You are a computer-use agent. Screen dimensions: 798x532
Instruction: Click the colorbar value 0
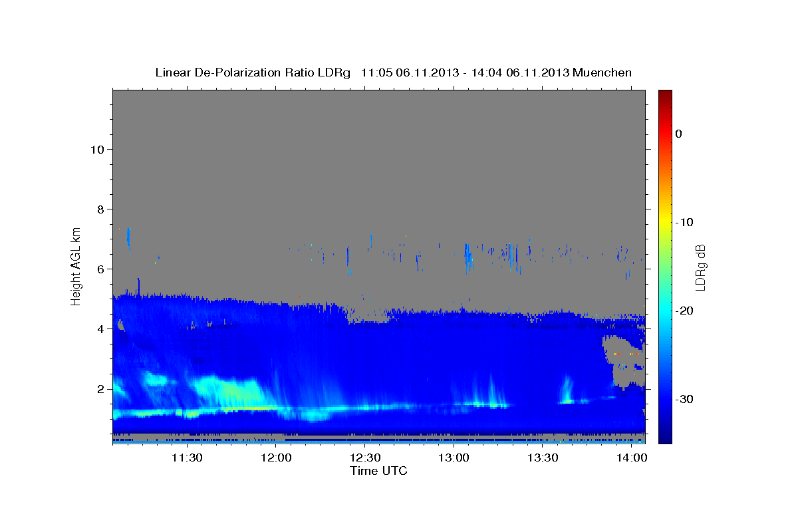pyautogui.click(x=679, y=134)
